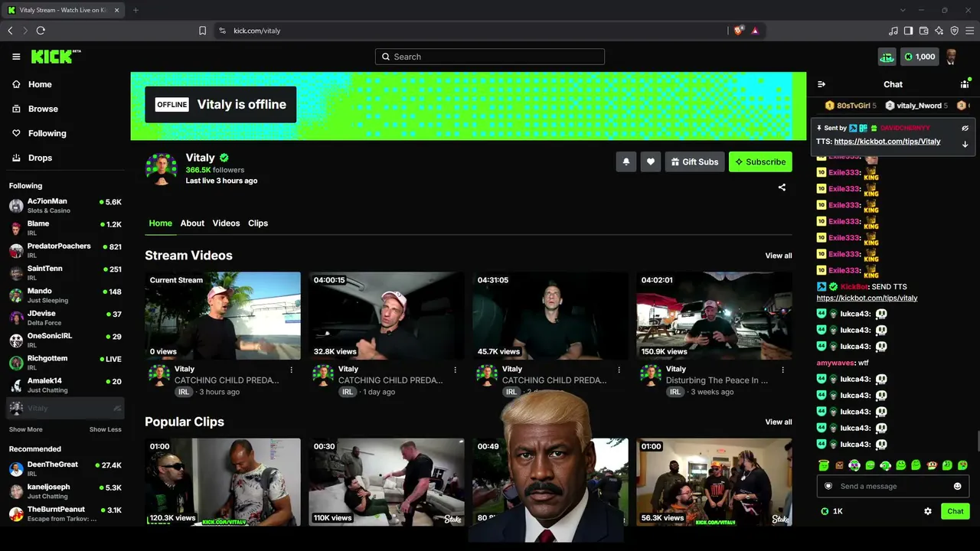Open options menu for 04:31:05 video

[619, 370]
